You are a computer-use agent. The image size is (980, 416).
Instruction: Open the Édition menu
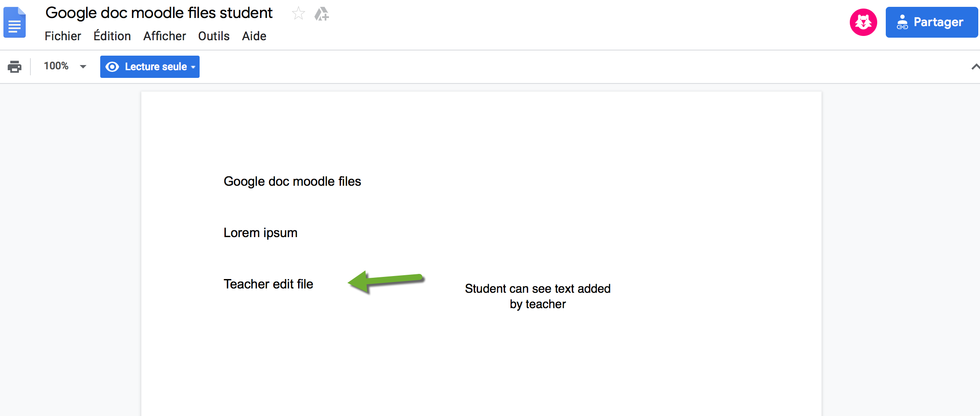112,36
